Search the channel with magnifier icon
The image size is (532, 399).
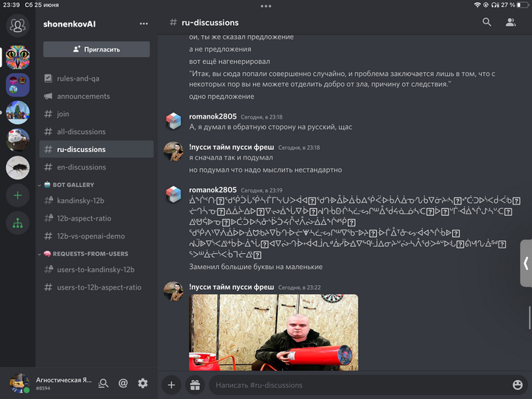[x=487, y=22]
